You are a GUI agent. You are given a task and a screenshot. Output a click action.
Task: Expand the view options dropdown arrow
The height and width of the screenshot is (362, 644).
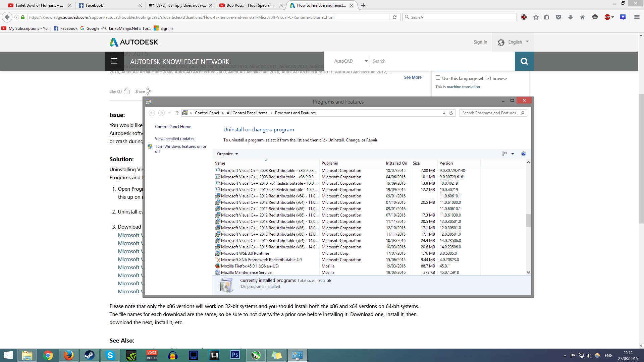[513, 154]
